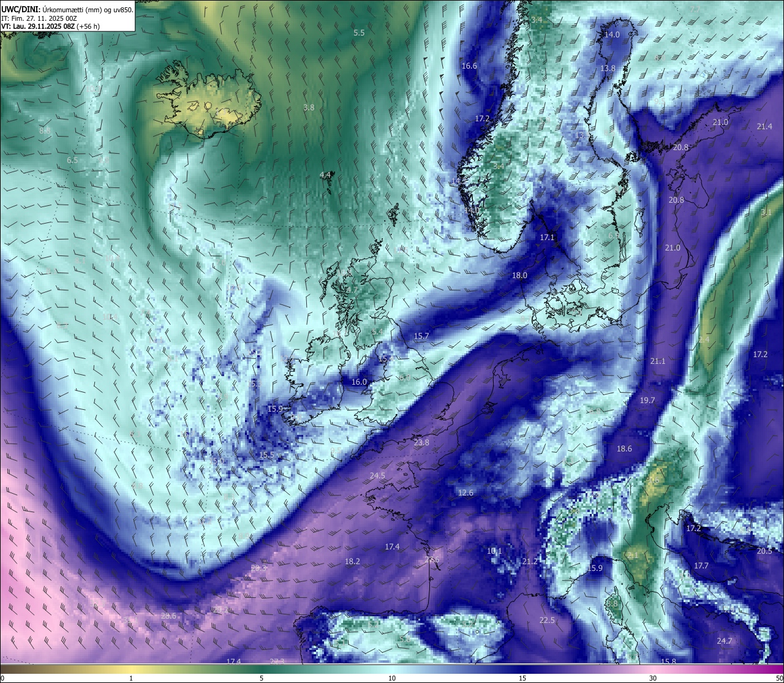Click the color scale tick labeled 5
Image resolution: width=784 pixels, height=683 pixels.
pyautogui.click(x=262, y=678)
